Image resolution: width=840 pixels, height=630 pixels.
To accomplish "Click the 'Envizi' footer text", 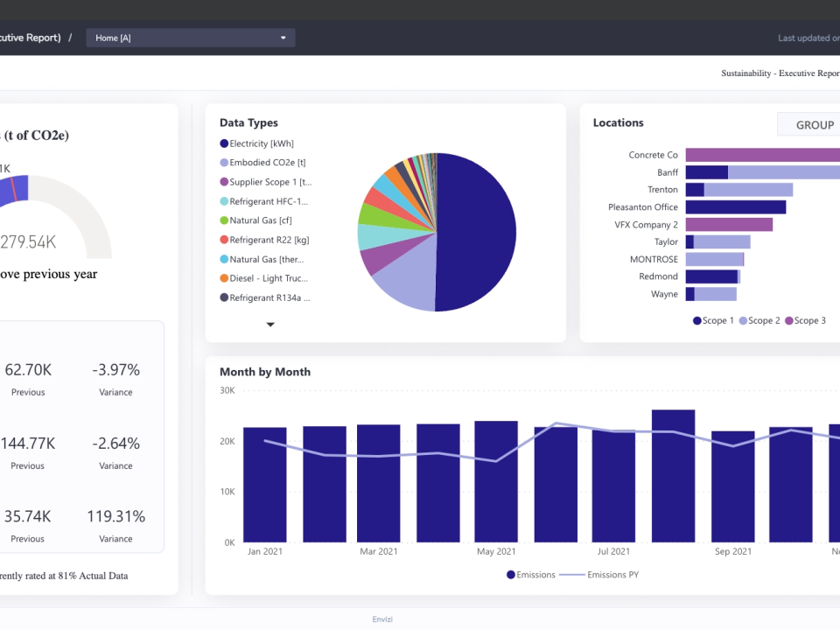I will tap(382, 619).
